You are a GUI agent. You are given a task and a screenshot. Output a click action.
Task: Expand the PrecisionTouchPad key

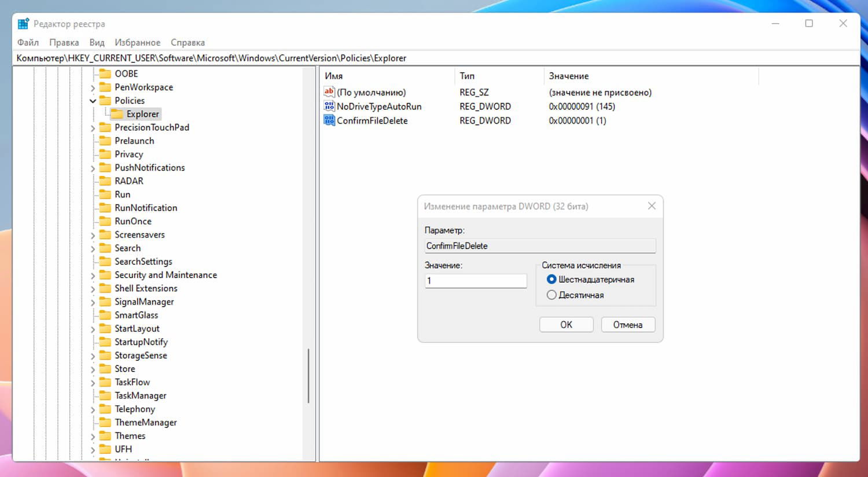[x=93, y=128]
